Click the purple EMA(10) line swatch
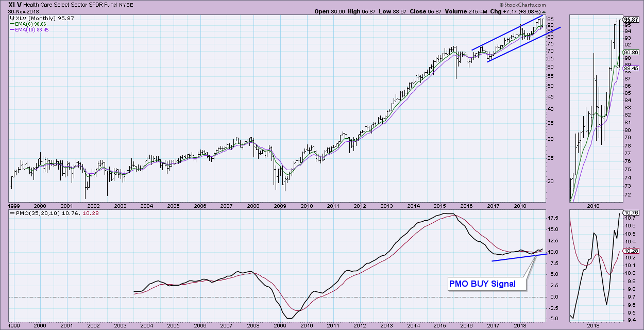The image size is (644, 330). tap(12, 30)
